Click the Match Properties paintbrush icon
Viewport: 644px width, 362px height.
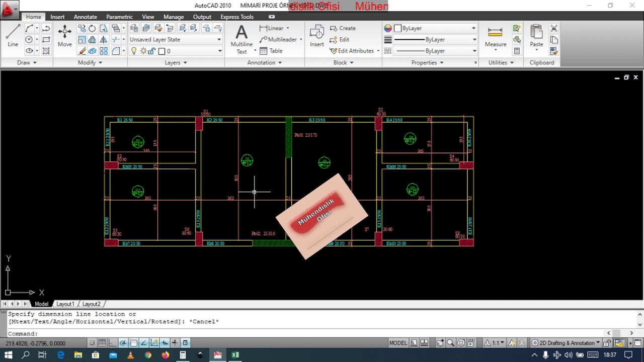554,51
